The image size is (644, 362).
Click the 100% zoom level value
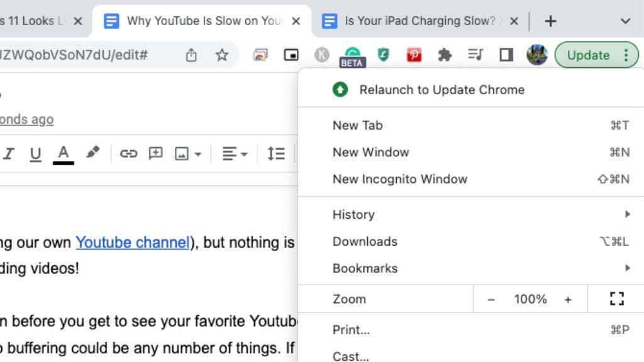pyautogui.click(x=530, y=299)
